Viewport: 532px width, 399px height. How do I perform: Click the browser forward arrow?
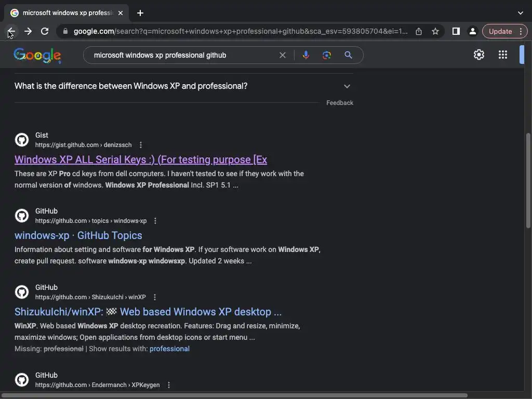(x=28, y=31)
